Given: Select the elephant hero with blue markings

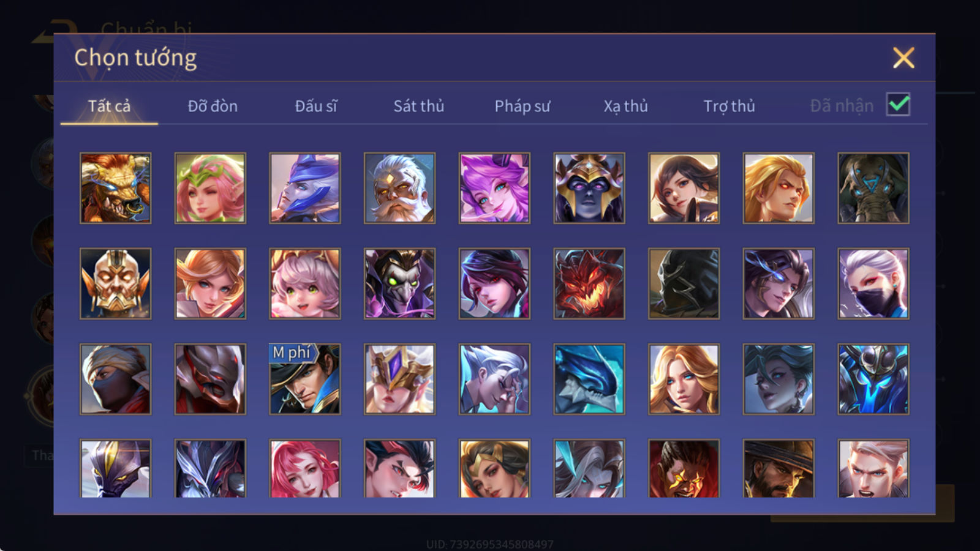Looking at the screenshot, I should pyautogui.click(x=873, y=188).
